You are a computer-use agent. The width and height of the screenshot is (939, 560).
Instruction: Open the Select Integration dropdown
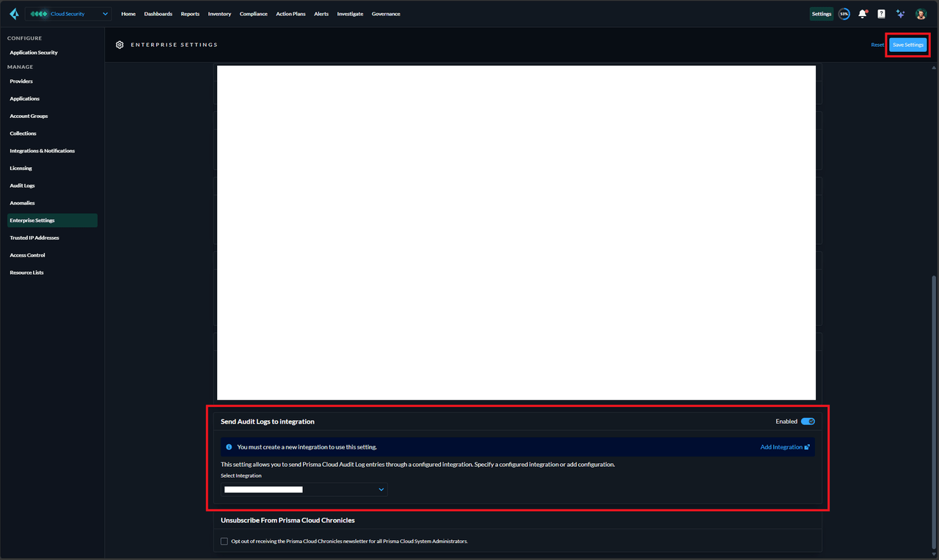(304, 489)
